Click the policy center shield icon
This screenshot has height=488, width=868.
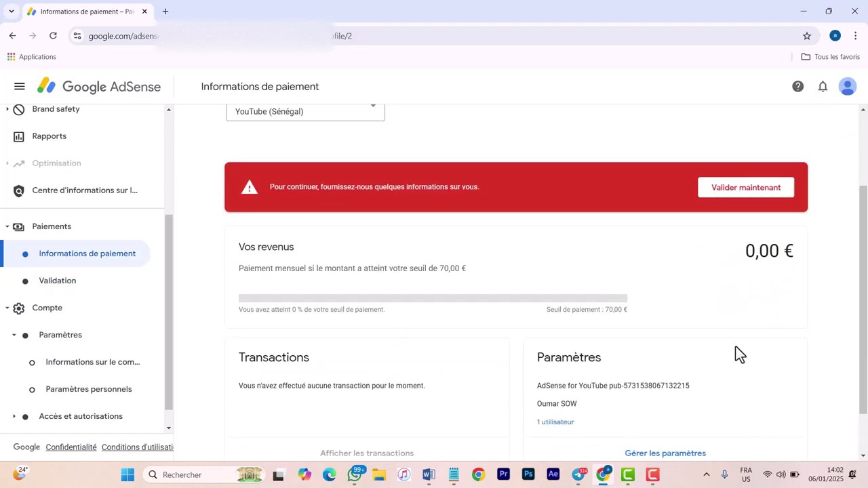coord(19,191)
